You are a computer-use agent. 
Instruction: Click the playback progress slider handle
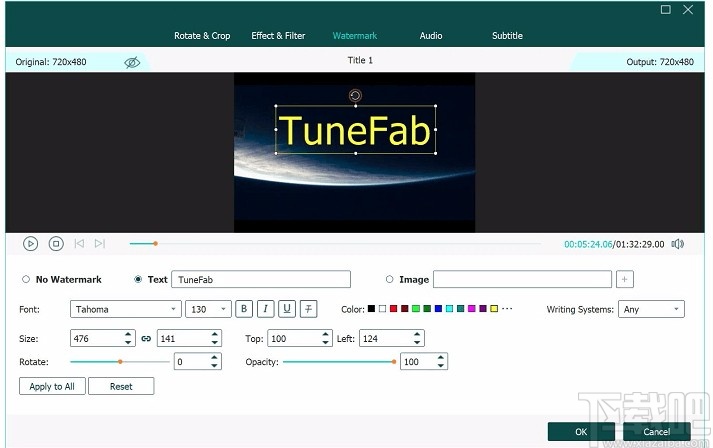tap(156, 244)
